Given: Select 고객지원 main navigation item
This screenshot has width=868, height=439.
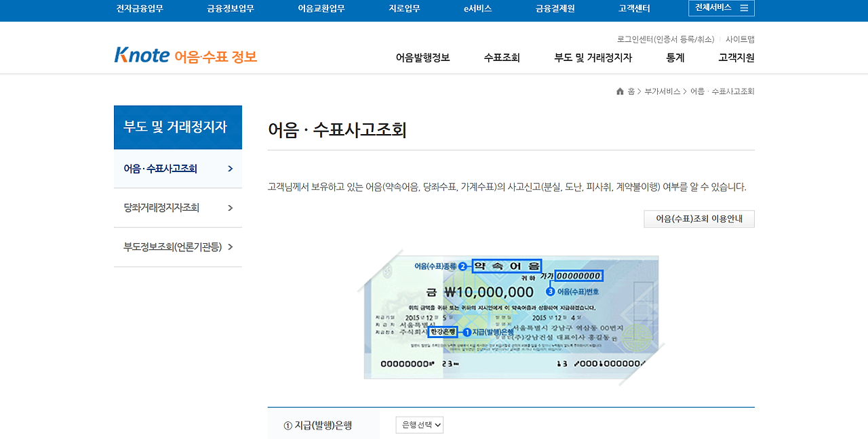Looking at the screenshot, I should (736, 58).
